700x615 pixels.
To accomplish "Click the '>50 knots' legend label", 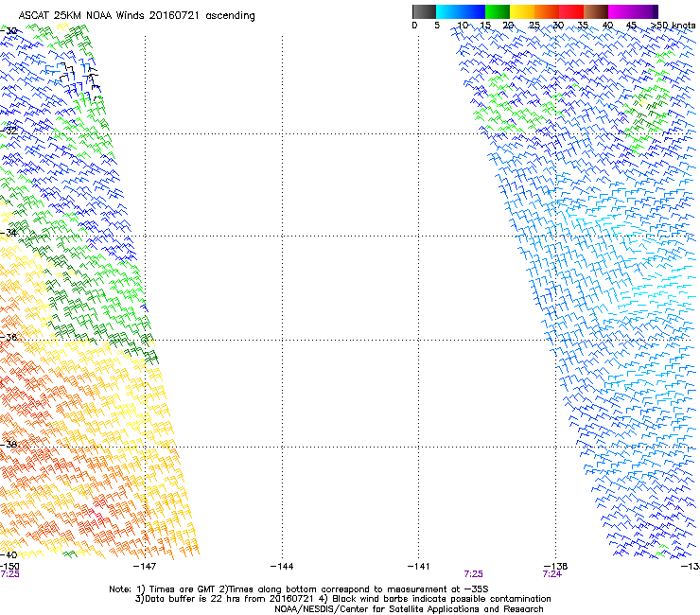I will [x=674, y=26].
